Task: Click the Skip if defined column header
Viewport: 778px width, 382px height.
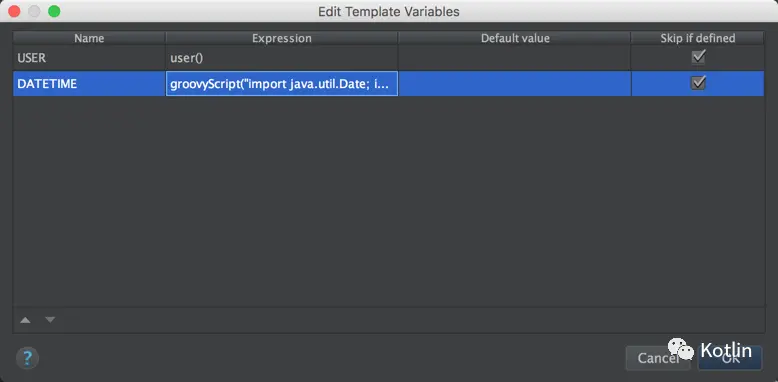Action: (698, 38)
